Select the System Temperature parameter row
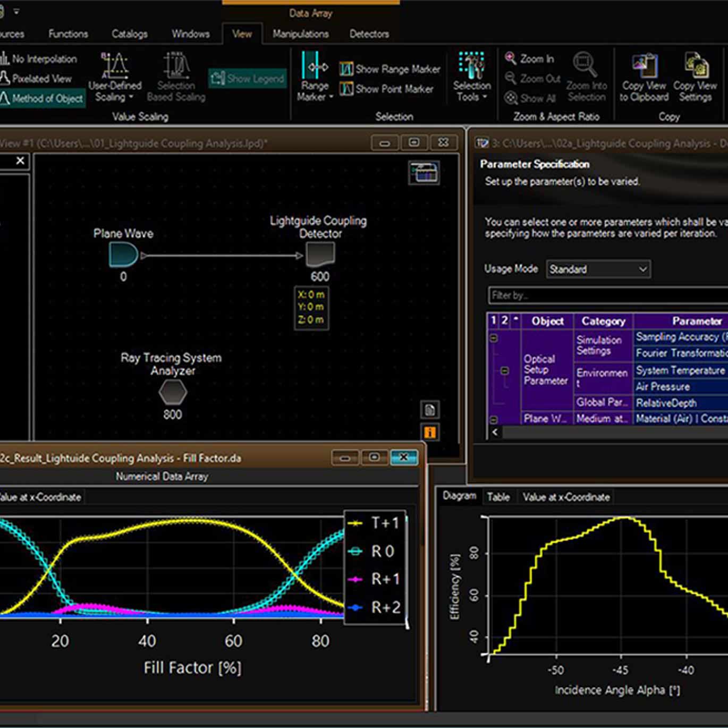728x728 pixels. [x=681, y=370]
